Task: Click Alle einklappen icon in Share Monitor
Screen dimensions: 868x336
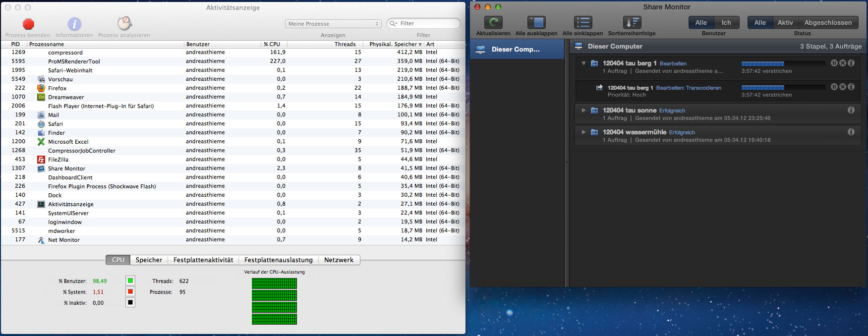Action: (583, 22)
